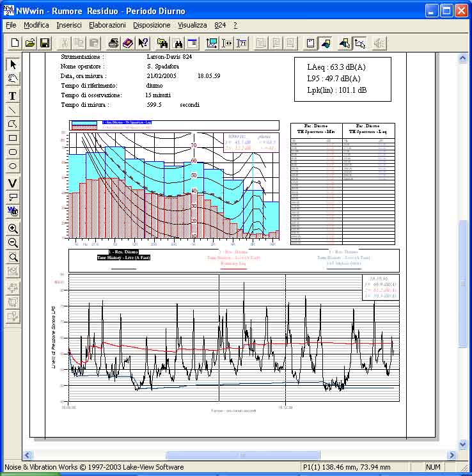Click the plain magnifier zoom-fit tool
Viewport: 472px width, 476px height.
[13, 257]
